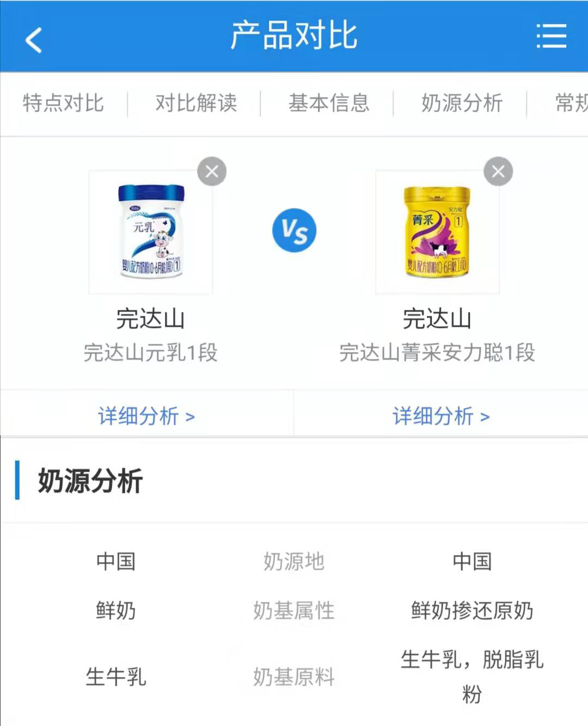Image resolution: width=588 pixels, height=726 pixels.
Task: Click the 产品对比 page title
Action: 294,36
